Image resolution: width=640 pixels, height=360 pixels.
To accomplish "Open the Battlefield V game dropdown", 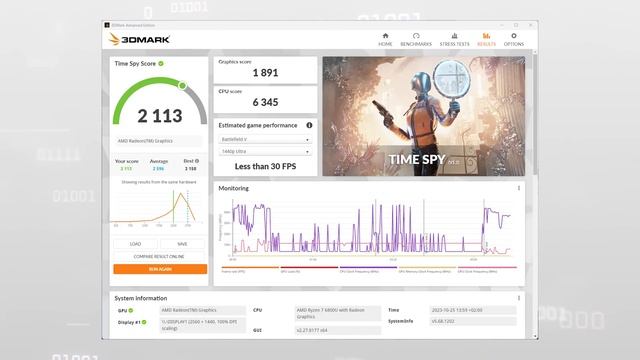I will [x=265, y=140].
